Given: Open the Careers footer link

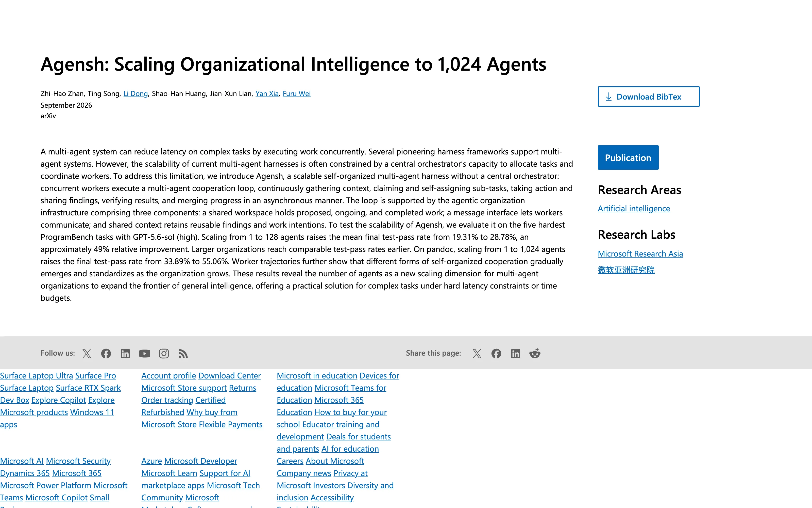Looking at the screenshot, I should point(290,461).
